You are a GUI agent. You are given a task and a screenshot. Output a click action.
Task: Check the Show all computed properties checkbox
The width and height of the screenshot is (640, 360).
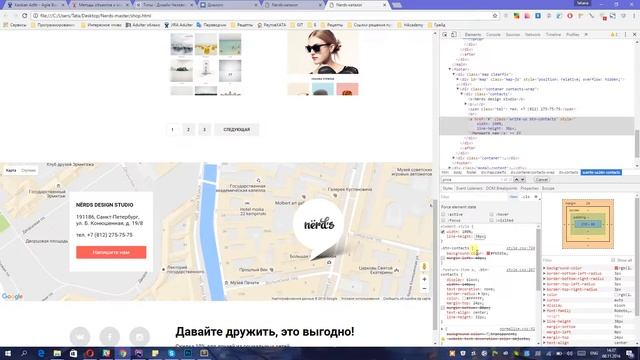[613, 260]
